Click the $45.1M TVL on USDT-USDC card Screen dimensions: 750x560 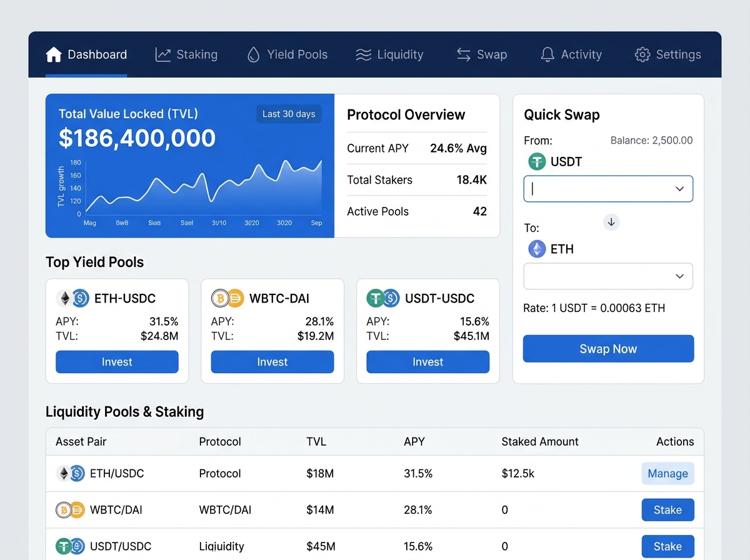471,336
